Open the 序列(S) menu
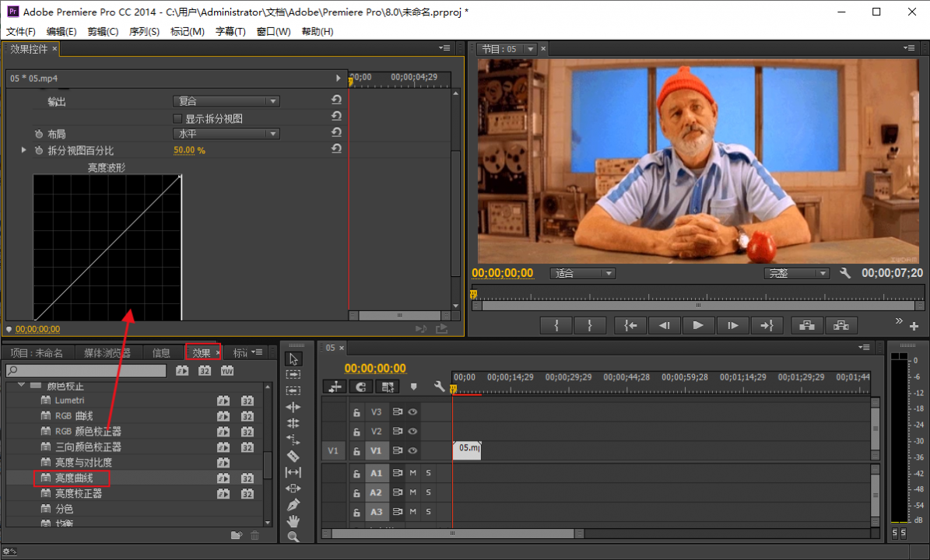 point(144,31)
